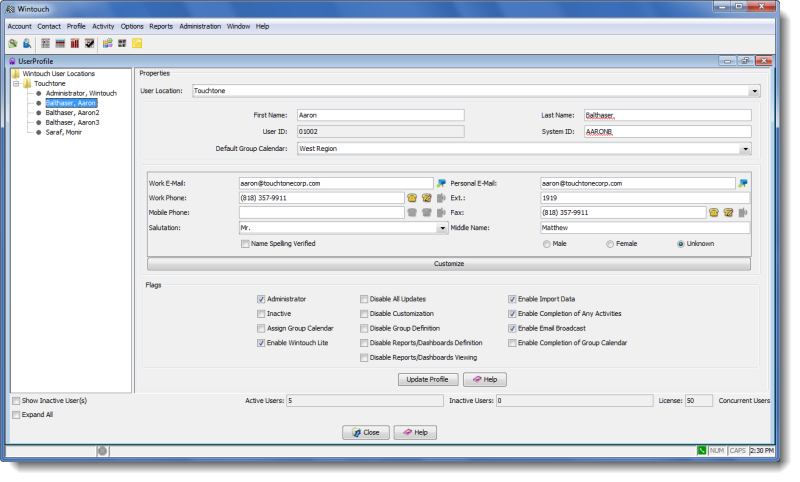Click the grayed telephone icon beside Mobile Phone
This screenshot has height=482, width=800.
point(412,213)
